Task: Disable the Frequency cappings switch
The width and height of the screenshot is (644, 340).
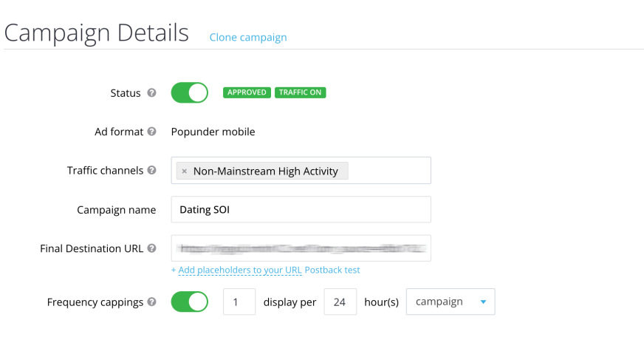Action: (x=190, y=302)
